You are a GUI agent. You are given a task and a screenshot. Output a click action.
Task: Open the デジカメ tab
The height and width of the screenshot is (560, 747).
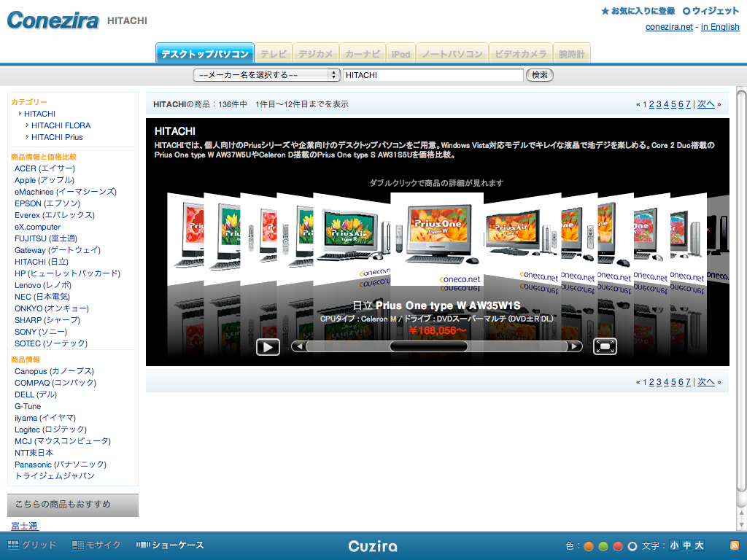coord(315,54)
